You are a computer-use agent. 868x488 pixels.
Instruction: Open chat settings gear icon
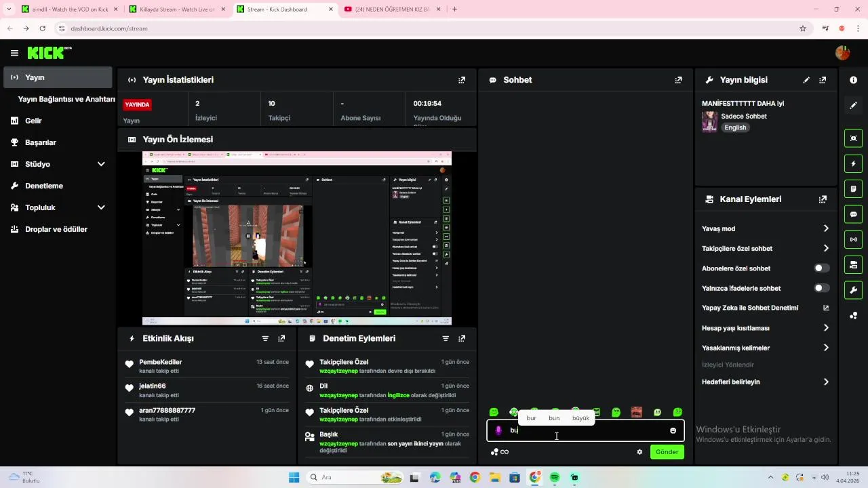(639, 452)
